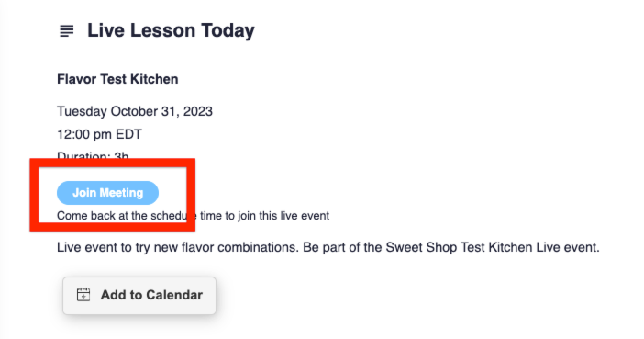Click the Duration: 3h line
This screenshot has height=339, width=644.
pos(93,156)
